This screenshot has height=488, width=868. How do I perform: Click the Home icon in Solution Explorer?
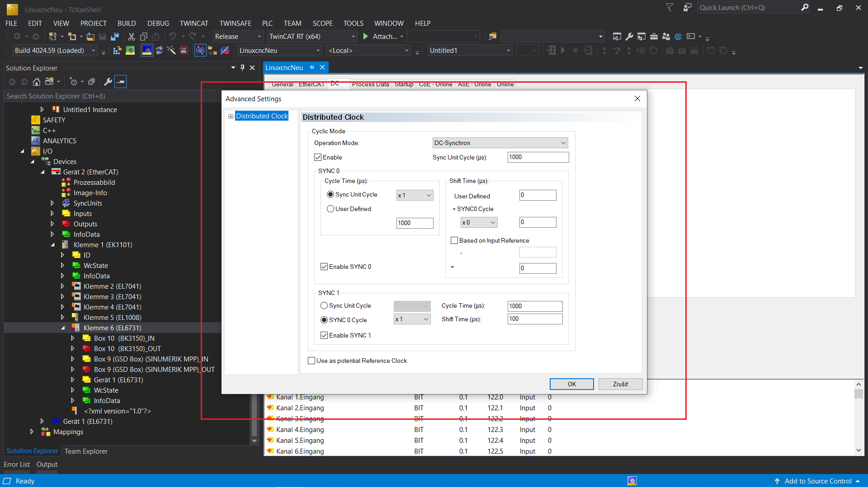click(37, 82)
